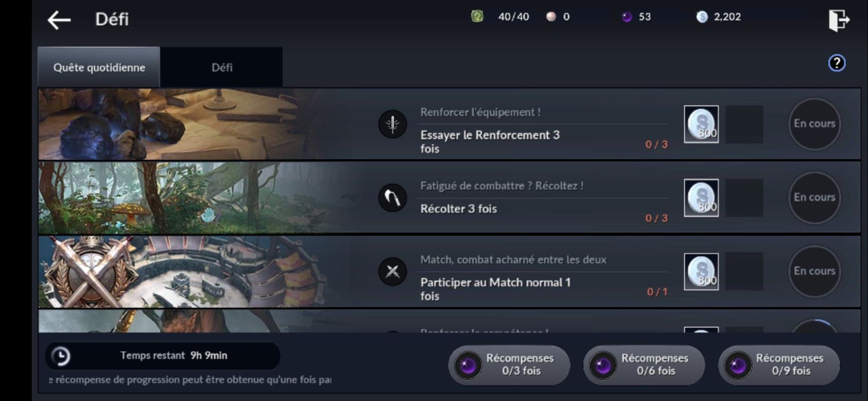
Task: Tap the purple orb currency icon showing 53
Action: click(x=627, y=17)
